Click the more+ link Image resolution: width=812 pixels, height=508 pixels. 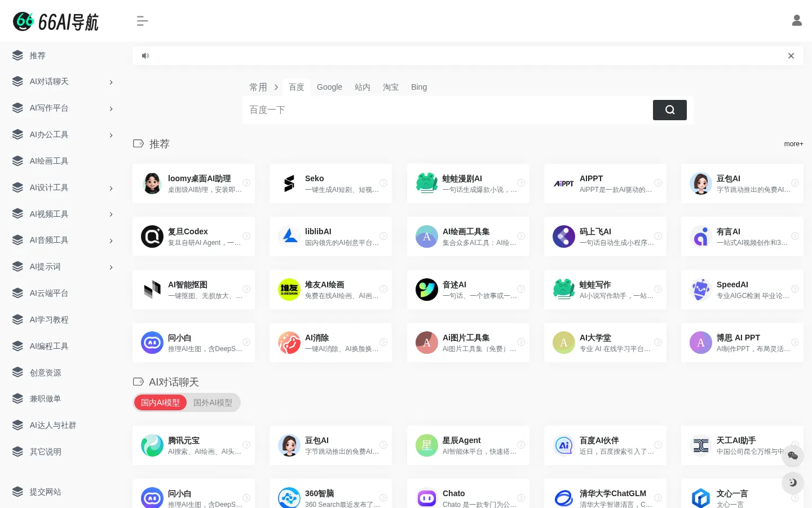pyautogui.click(x=793, y=144)
